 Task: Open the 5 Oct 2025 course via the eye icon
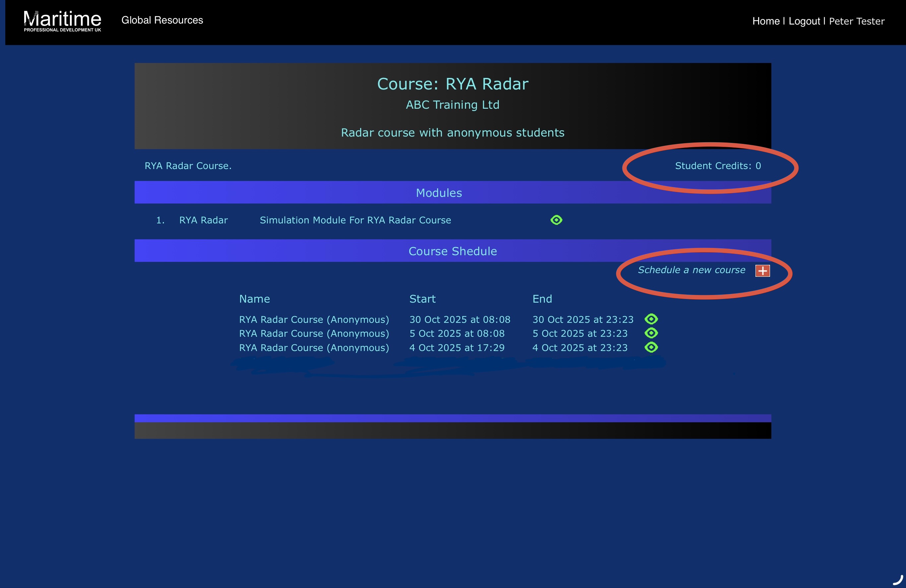[x=651, y=333]
